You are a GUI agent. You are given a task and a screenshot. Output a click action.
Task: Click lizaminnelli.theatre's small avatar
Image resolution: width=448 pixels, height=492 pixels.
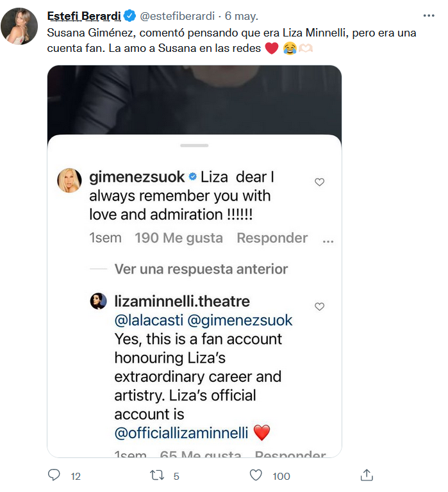98,301
